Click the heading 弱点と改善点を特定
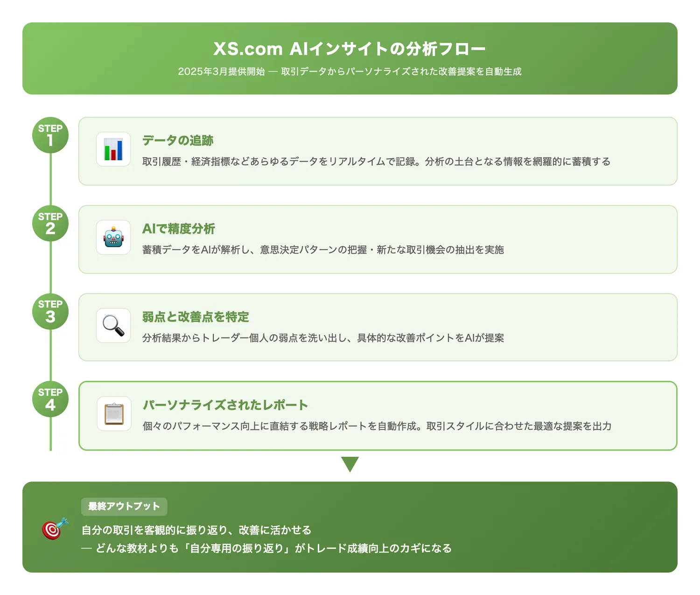The width and height of the screenshot is (700, 595). click(196, 317)
